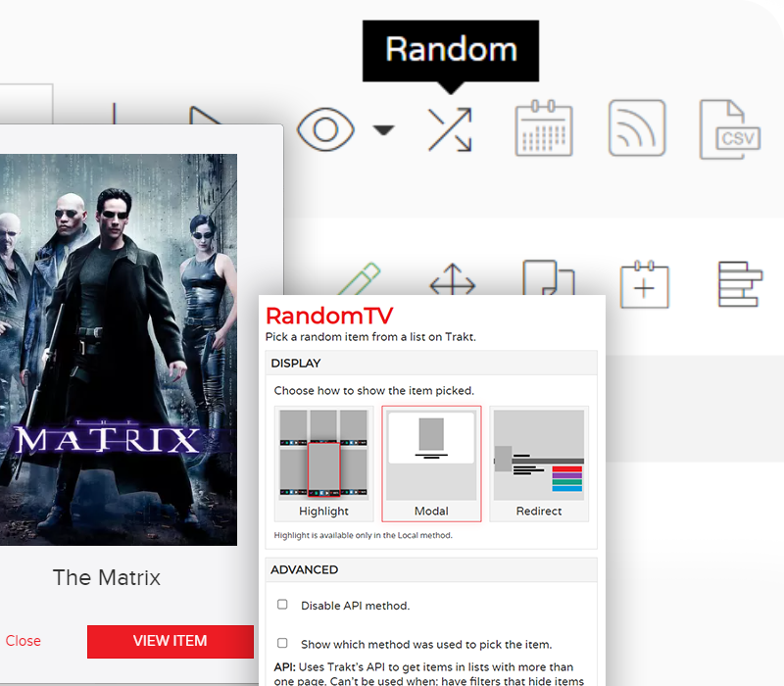Screen dimensions: 784x686
Task: Click the DISPLAY section header
Action: click(431, 363)
